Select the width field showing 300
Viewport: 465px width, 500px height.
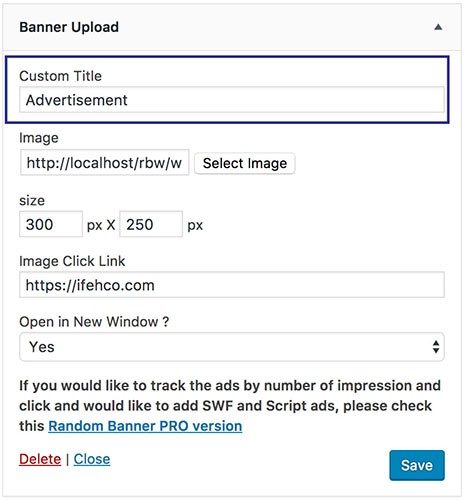(x=51, y=224)
